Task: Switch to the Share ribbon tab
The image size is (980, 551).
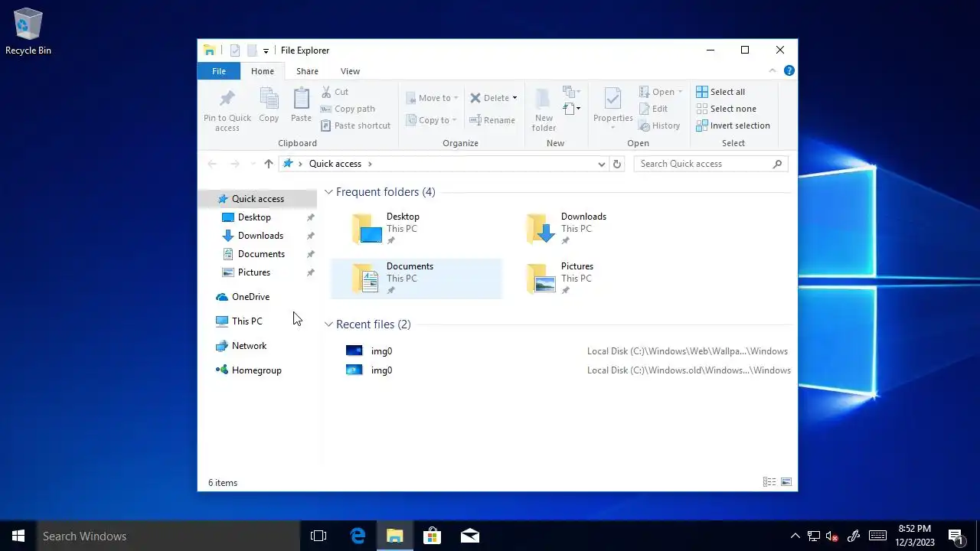Action: (x=307, y=71)
